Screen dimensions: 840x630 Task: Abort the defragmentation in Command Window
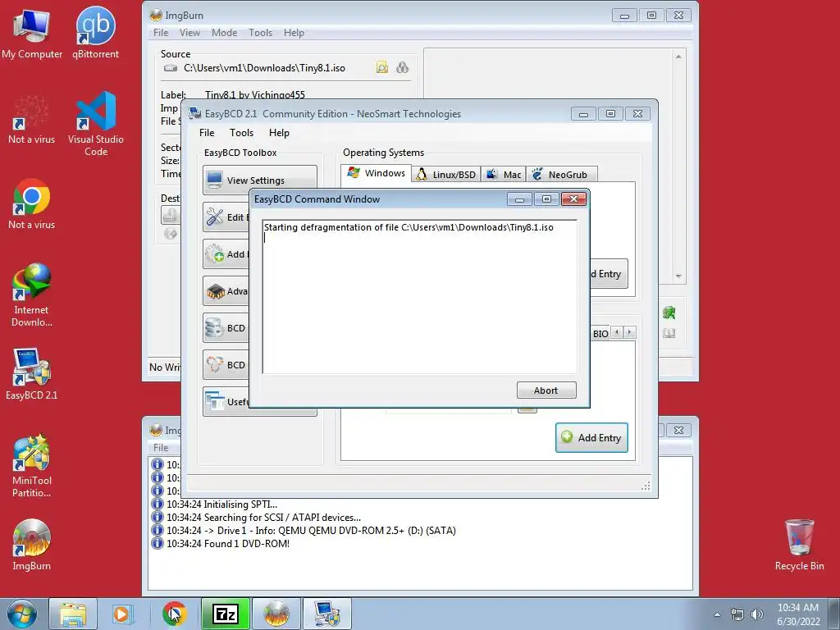pos(546,390)
